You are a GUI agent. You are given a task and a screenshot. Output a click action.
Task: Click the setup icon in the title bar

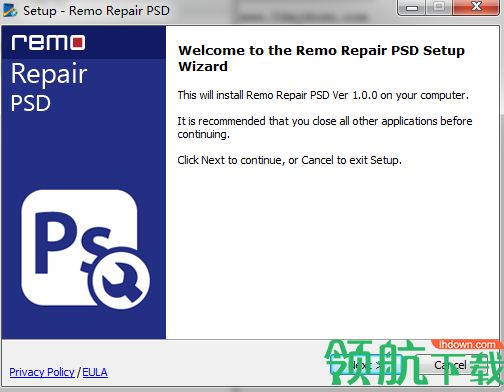[10, 10]
